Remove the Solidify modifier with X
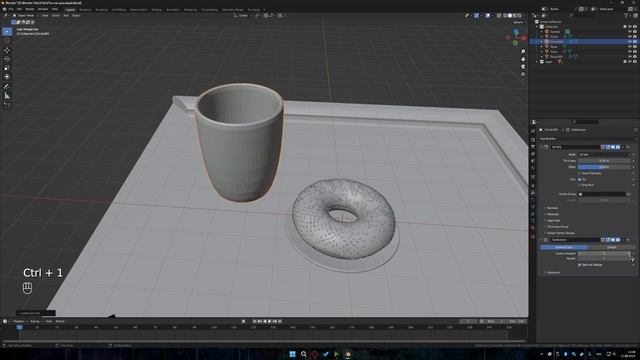The height and width of the screenshot is (360, 640). (x=628, y=147)
